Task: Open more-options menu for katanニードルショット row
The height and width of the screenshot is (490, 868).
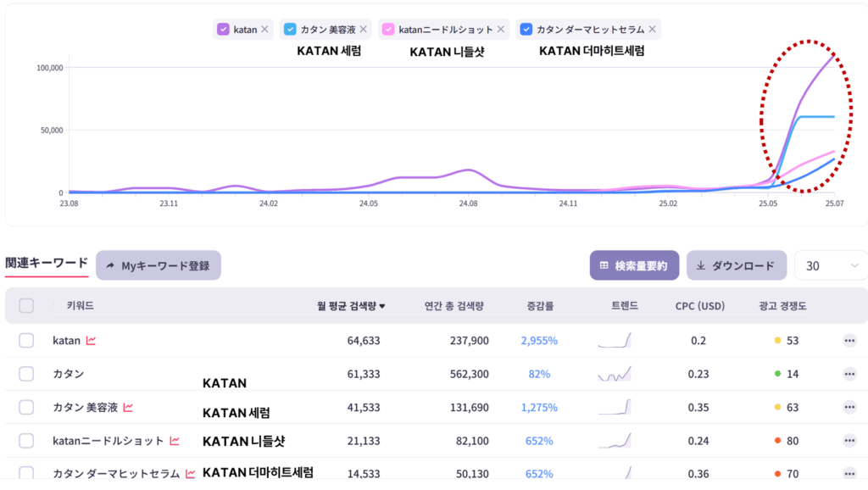Action: [x=849, y=441]
